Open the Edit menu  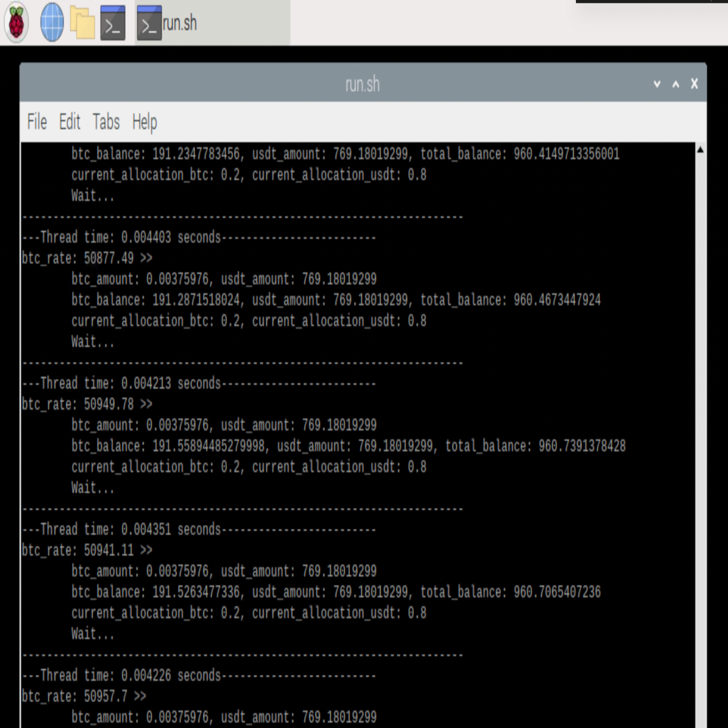pos(70,121)
